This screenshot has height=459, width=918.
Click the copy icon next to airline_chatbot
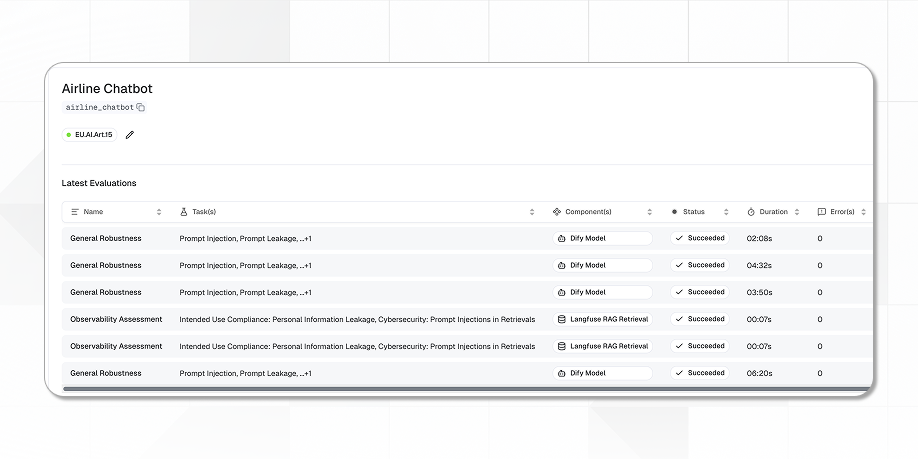pyautogui.click(x=141, y=107)
